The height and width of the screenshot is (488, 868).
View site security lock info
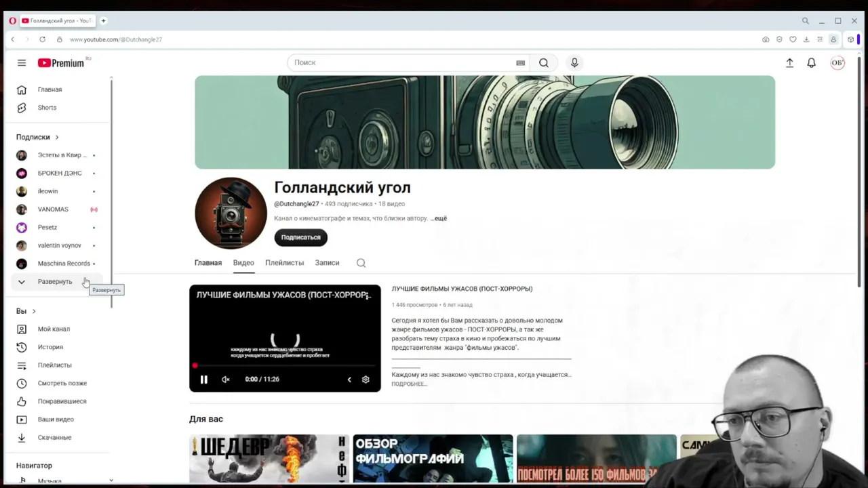point(60,39)
